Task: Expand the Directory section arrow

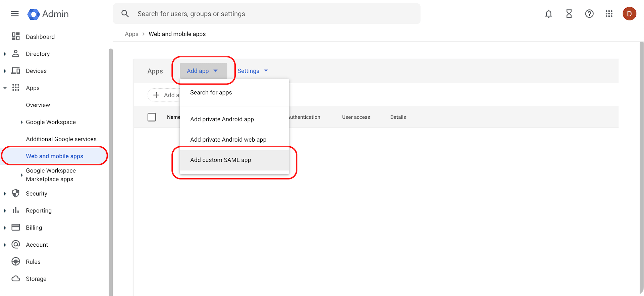Action: point(5,54)
